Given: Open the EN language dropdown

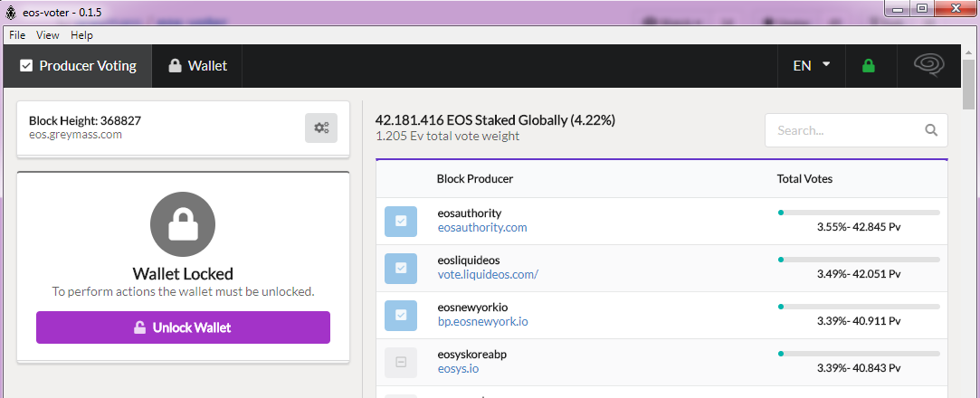Looking at the screenshot, I should click(x=812, y=66).
